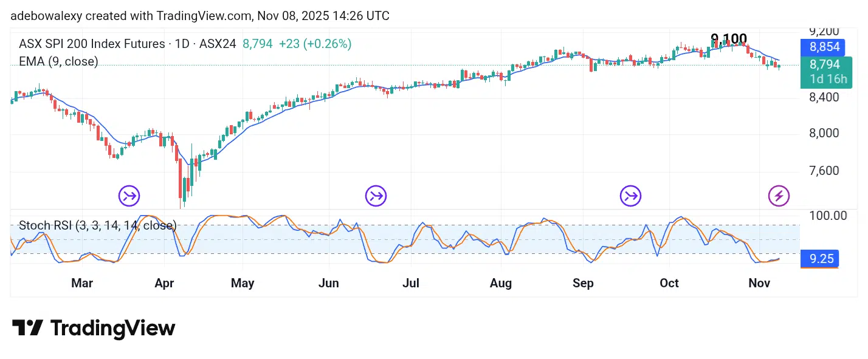Click the TradingView logo at the bottom

tap(94, 329)
